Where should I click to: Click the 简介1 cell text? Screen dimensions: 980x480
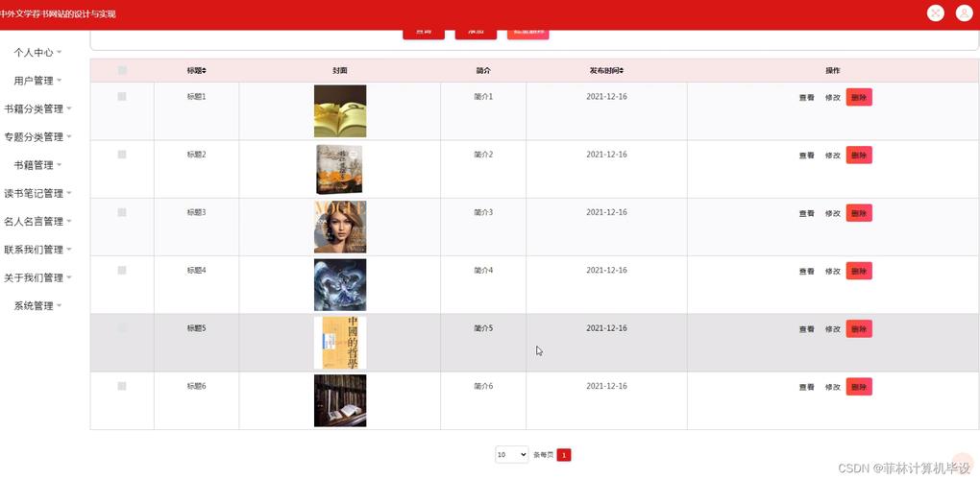pyautogui.click(x=483, y=97)
